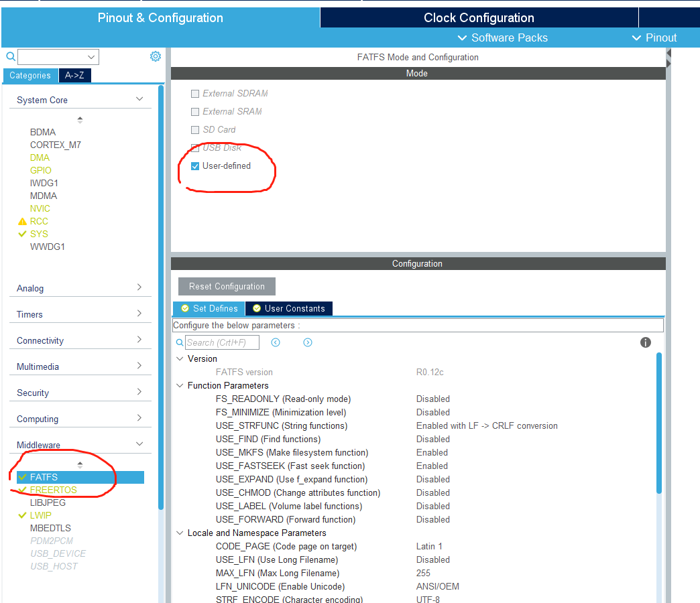Tick the SD Card checkbox
The width and height of the screenshot is (700, 603).
pyautogui.click(x=195, y=130)
